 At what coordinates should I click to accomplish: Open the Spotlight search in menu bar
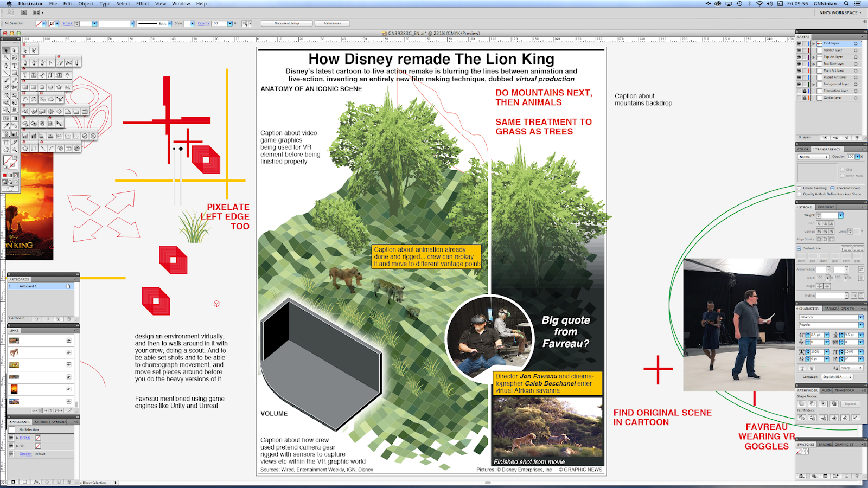pyautogui.click(x=846, y=4)
